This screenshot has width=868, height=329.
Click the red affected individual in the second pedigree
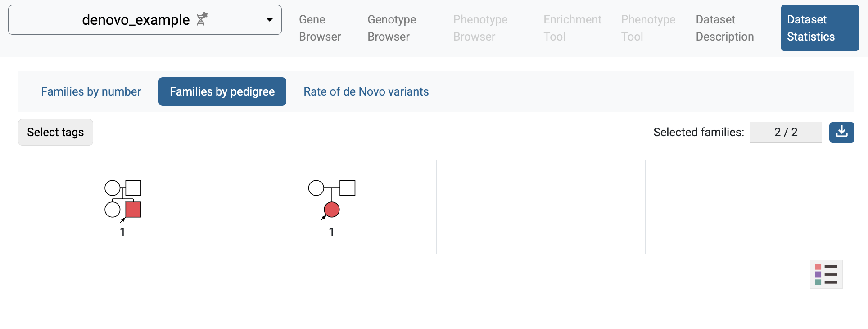click(x=332, y=210)
